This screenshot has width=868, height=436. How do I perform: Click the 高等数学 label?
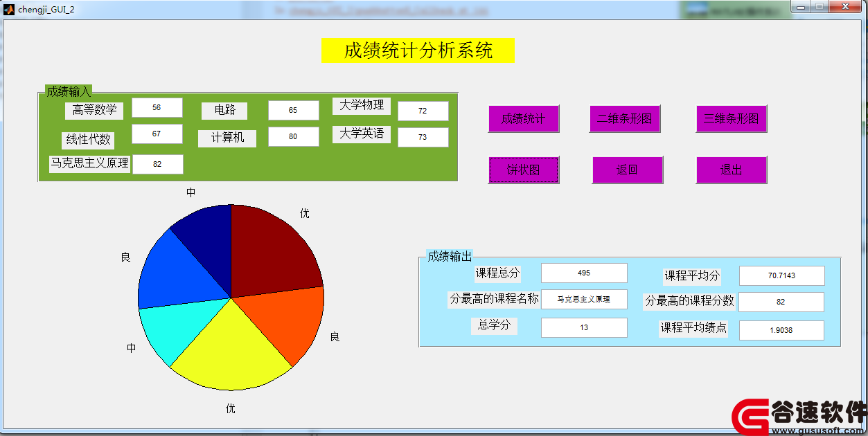pyautogui.click(x=95, y=110)
